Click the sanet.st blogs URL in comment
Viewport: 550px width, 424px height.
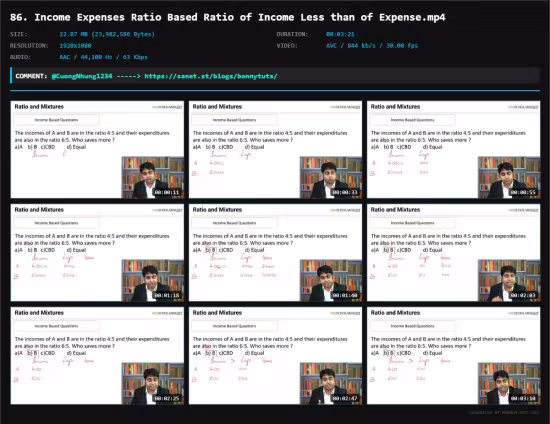(x=211, y=76)
